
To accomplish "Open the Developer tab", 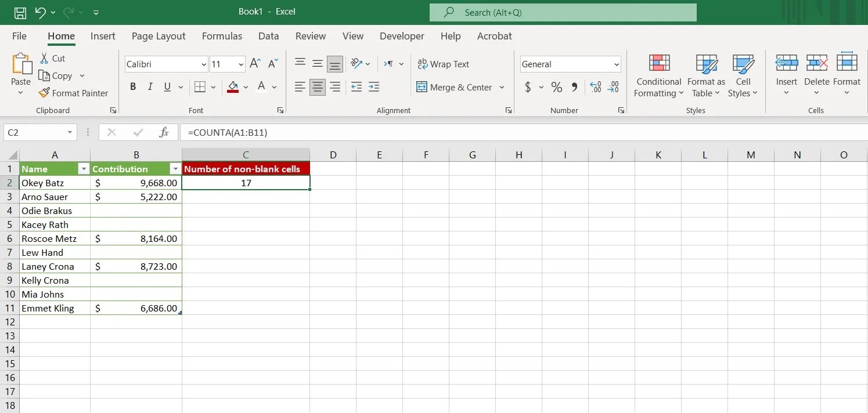I will [402, 36].
